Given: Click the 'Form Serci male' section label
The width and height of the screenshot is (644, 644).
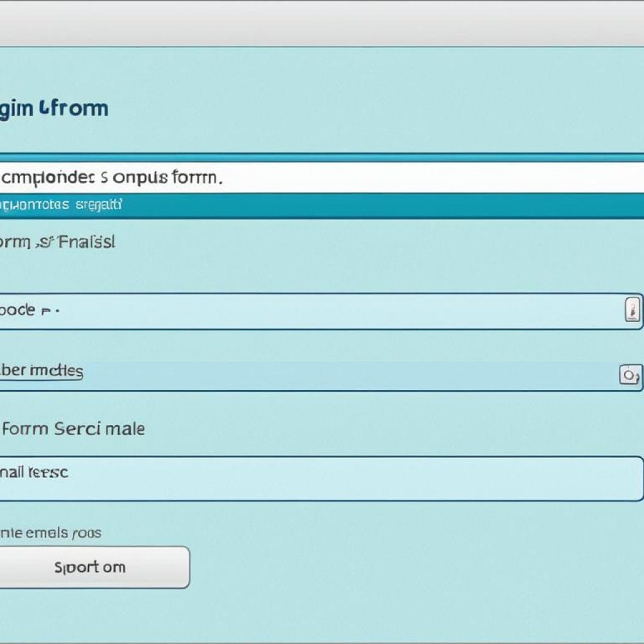Looking at the screenshot, I should (x=73, y=429).
